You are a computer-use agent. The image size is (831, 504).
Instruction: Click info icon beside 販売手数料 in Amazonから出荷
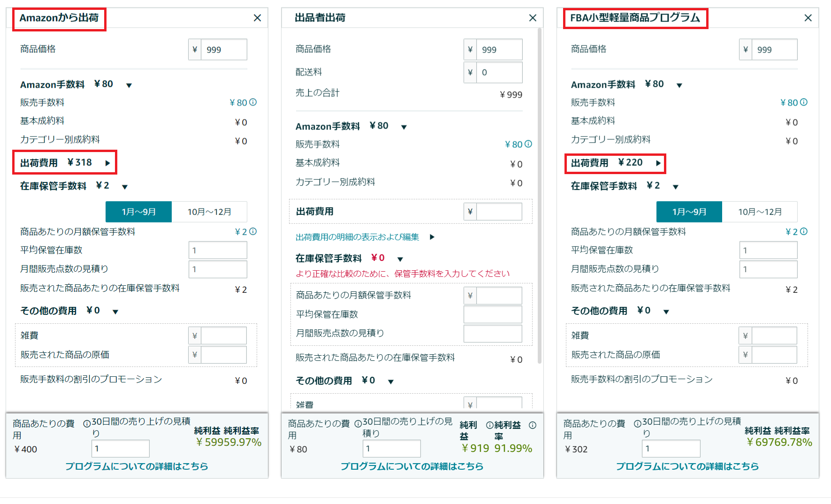coord(253,102)
